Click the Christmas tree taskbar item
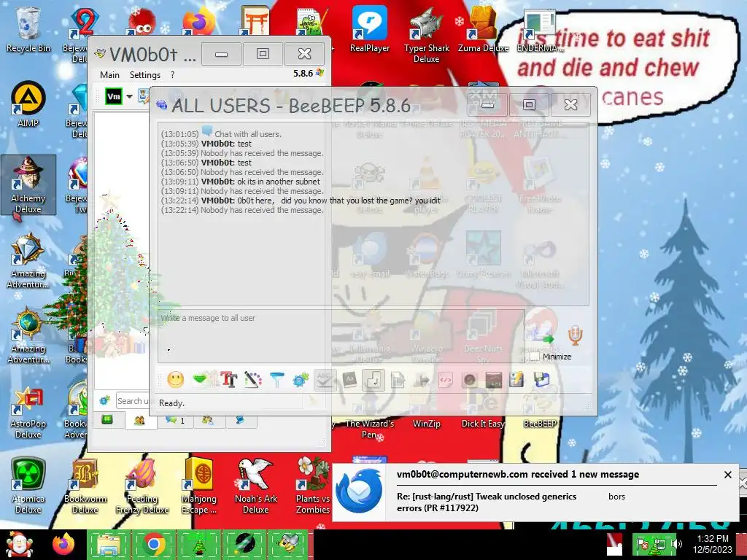 198,545
